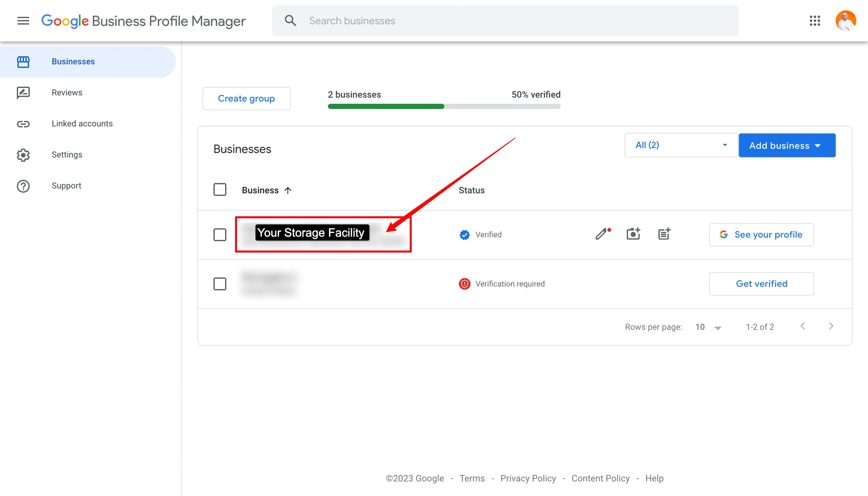Open the Google apps grid
The width and height of the screenshot is (868, 496).
pos(815,21)
